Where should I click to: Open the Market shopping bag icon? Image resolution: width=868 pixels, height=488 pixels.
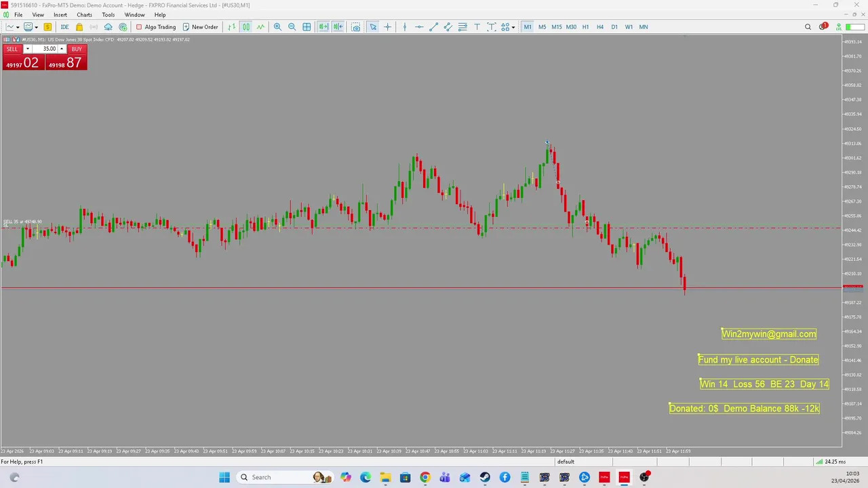(x=79, y=27)
